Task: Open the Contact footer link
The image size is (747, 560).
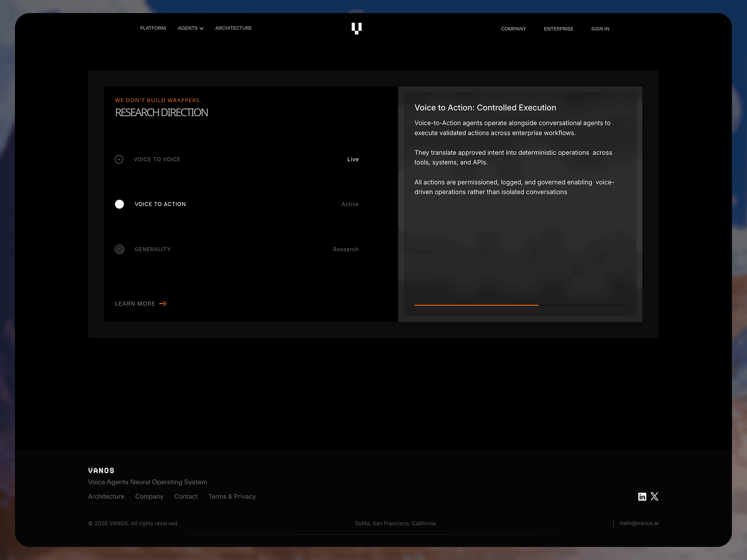Action: [x=186, y=497]
